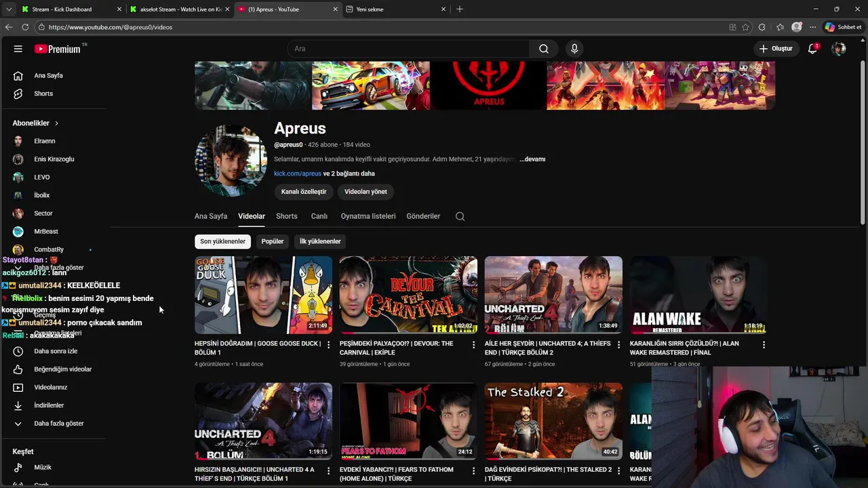
Task: Play Devour The Carnival video thumbnail
Action: pyautogui.click(x=408, y=295)
